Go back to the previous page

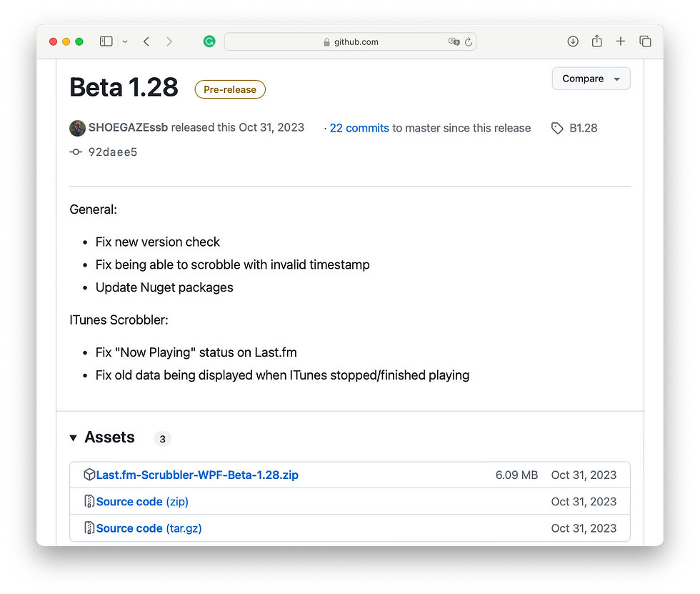coord(146,41)
